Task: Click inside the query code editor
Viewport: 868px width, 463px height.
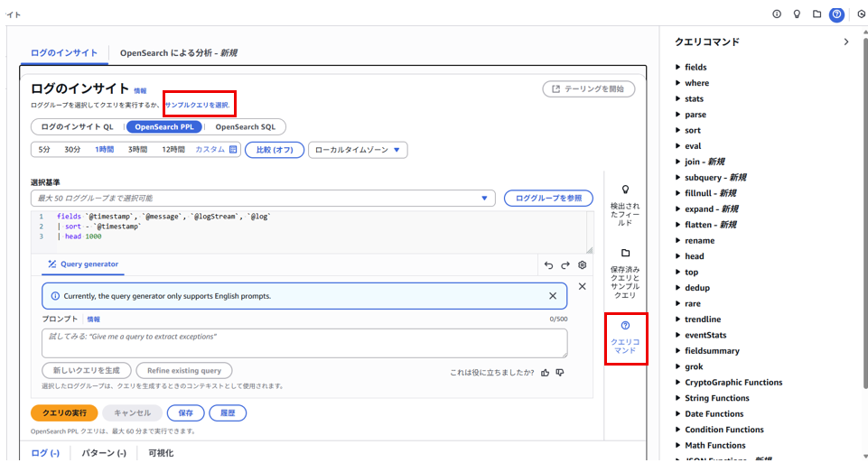Action: pyautogui.click(x=312, y=231)
